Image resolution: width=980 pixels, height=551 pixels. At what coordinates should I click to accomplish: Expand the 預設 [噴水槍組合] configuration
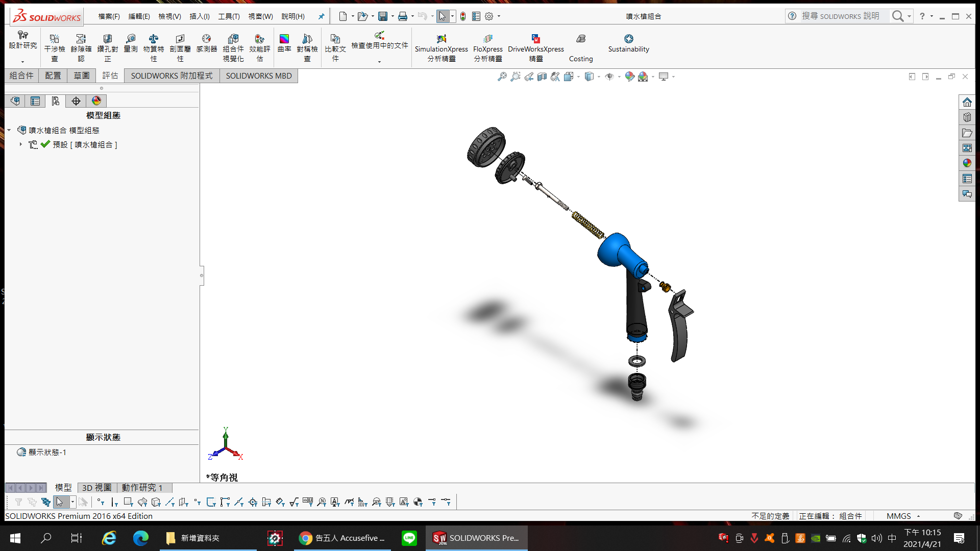20,145
